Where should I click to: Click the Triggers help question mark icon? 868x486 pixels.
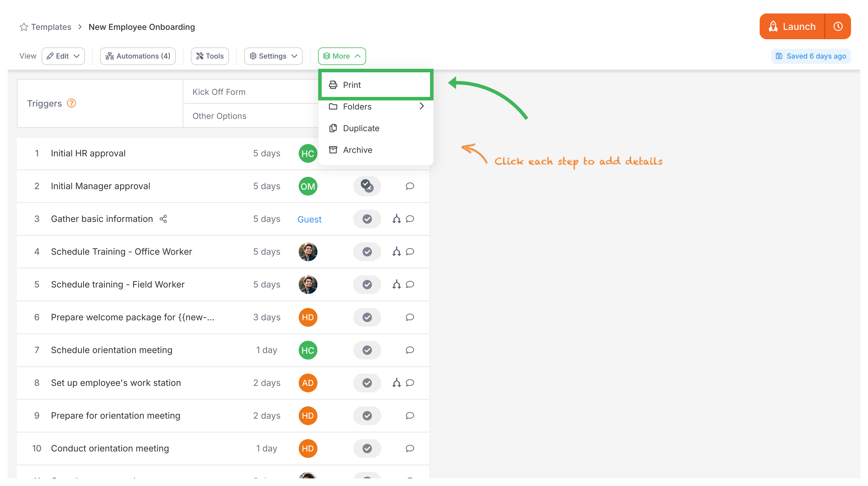71,103
